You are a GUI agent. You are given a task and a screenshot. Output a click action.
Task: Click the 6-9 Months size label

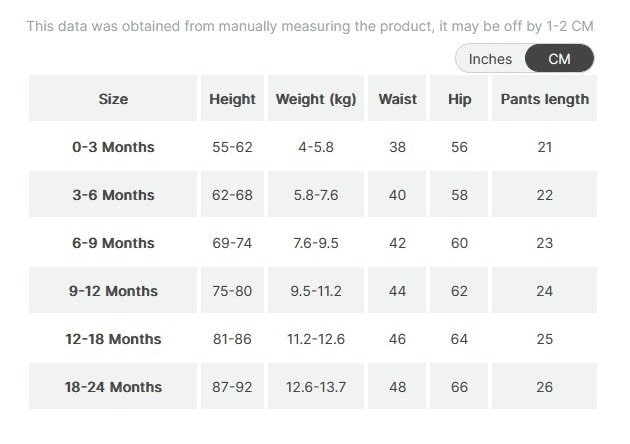point(113,243)
